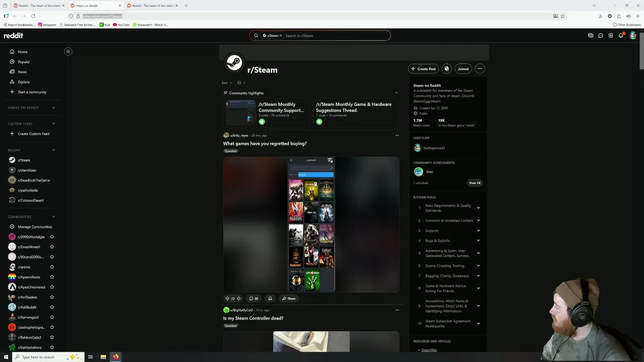Favorite r/anime with star

(52, 267)
